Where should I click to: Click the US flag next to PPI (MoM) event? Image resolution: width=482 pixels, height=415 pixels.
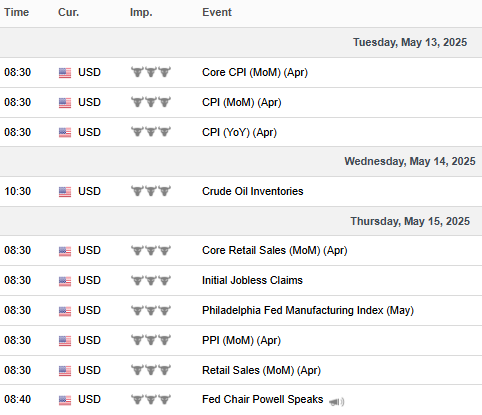point(65,341)
